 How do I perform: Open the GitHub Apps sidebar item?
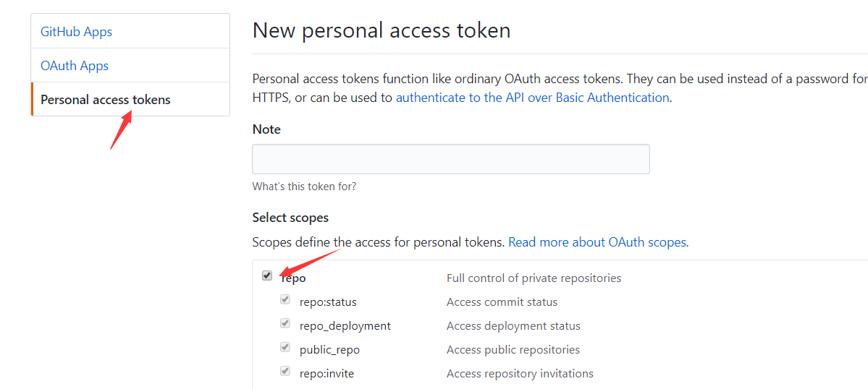coord(76,32)
